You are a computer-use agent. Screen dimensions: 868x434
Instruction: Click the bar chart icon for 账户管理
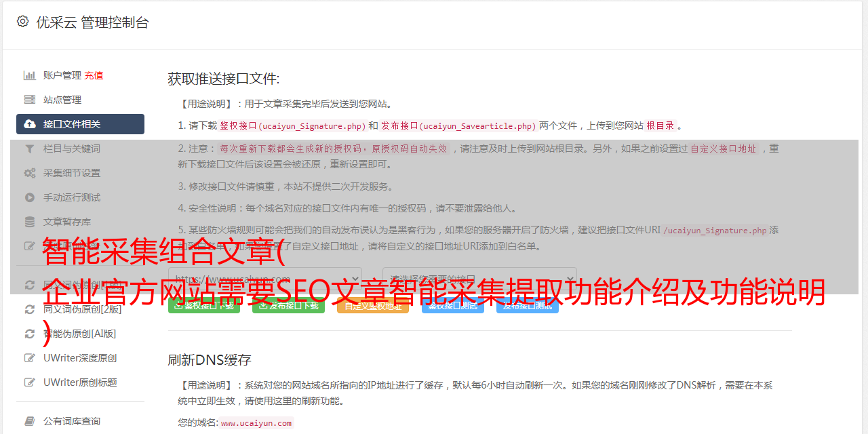coord(30,75)
